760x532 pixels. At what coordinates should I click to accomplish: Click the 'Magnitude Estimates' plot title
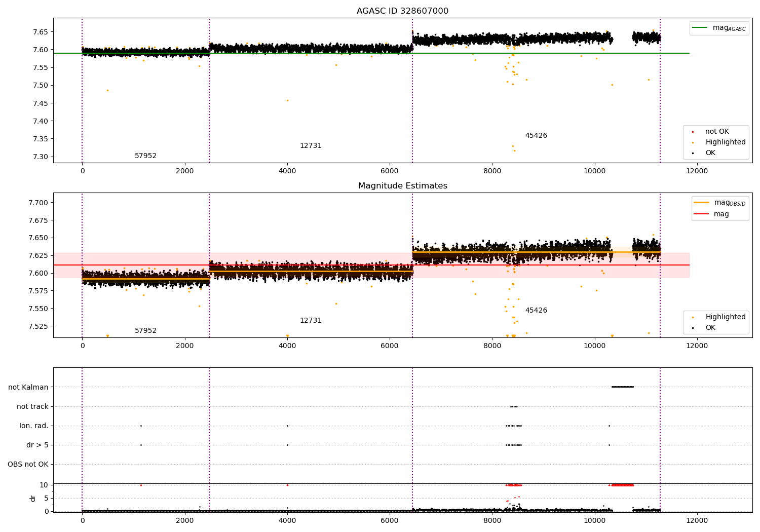(x=402, y=186)
